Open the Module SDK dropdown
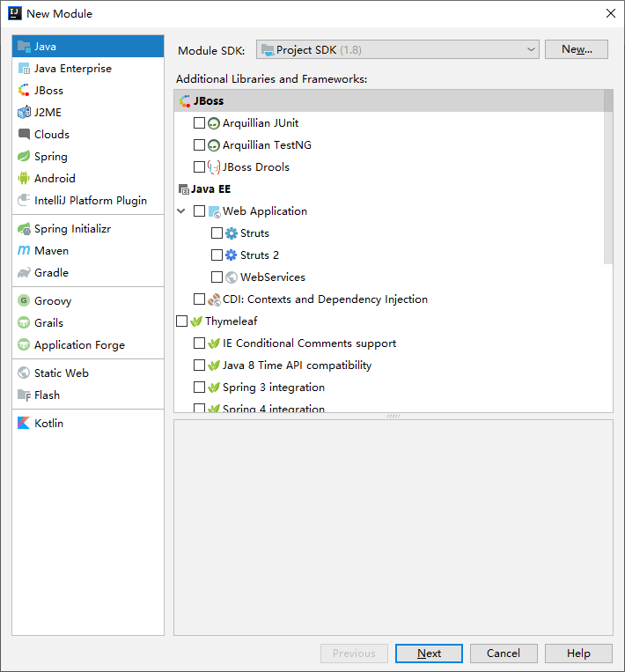 tap(397, 50)
